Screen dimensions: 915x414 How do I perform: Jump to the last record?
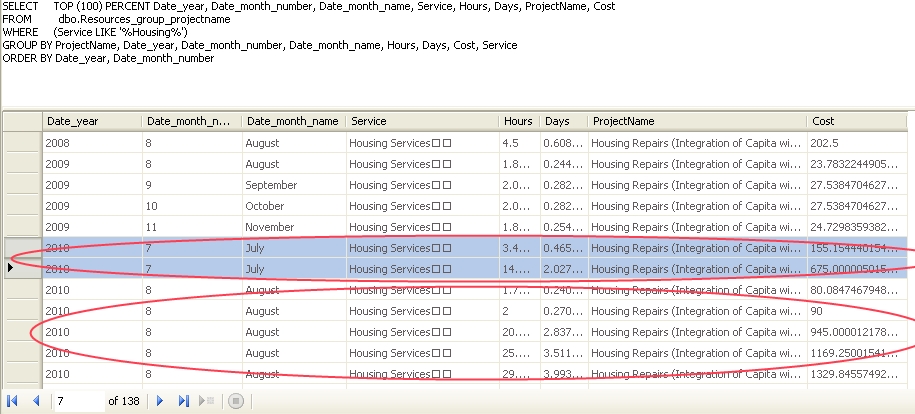tap(183, 401)
